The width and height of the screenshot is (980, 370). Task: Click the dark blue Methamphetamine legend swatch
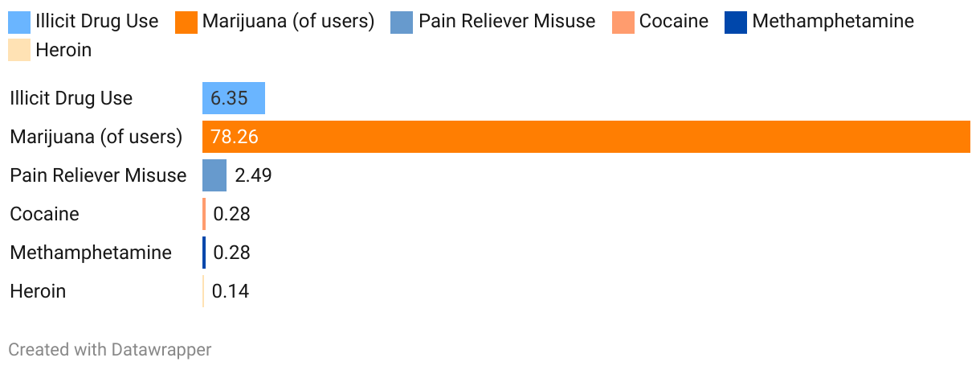(x=737, y=22)
